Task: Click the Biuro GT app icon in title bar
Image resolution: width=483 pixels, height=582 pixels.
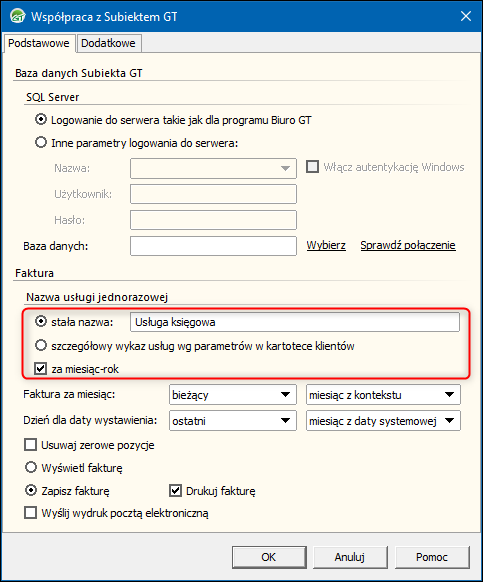Action: pos(18,16)
